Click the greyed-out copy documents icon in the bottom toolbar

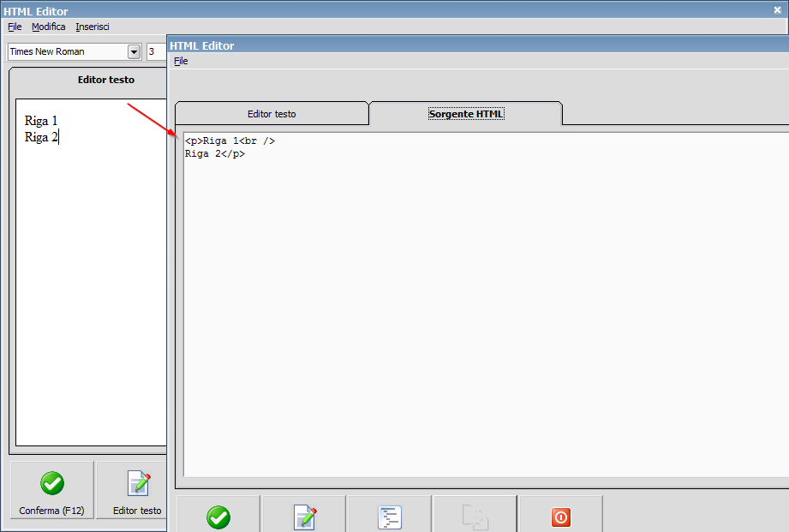click(x=475, y=517)
